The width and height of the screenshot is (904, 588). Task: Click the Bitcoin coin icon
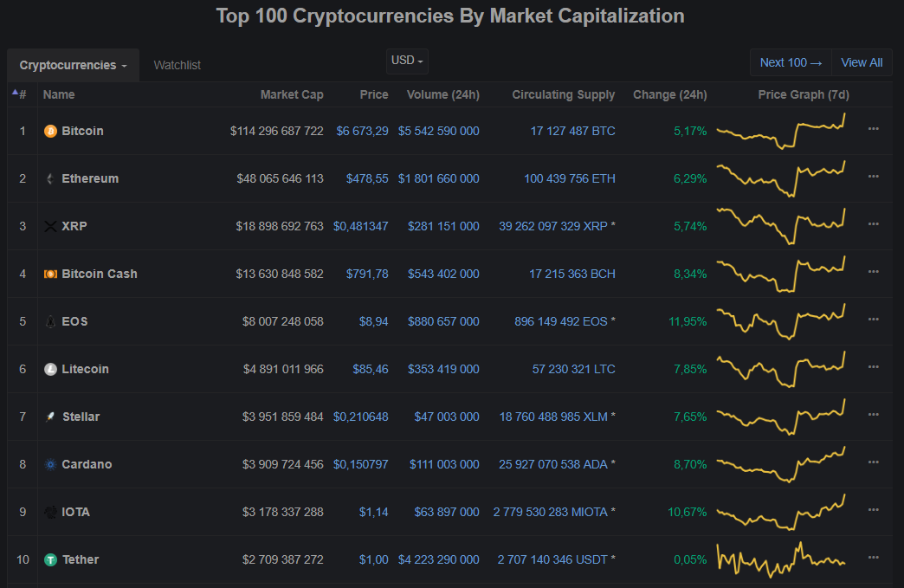(50, 131)
